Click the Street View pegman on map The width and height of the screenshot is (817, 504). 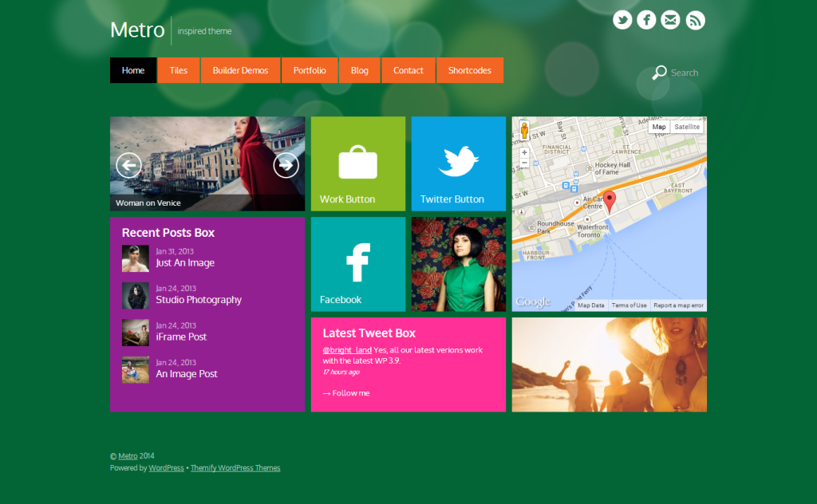point(524,130)
